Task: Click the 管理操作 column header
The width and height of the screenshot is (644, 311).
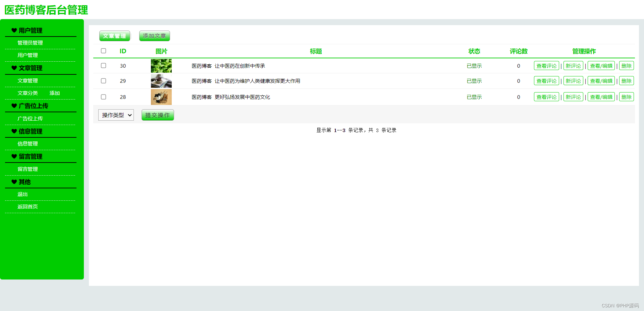Action: 584,51
